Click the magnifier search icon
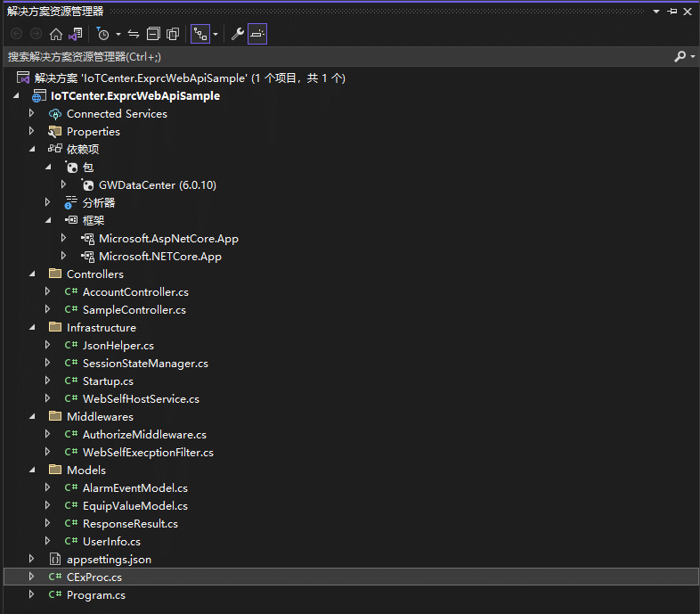Image resolution: width=700 pixels, height=614 pixels. (680, 56)
